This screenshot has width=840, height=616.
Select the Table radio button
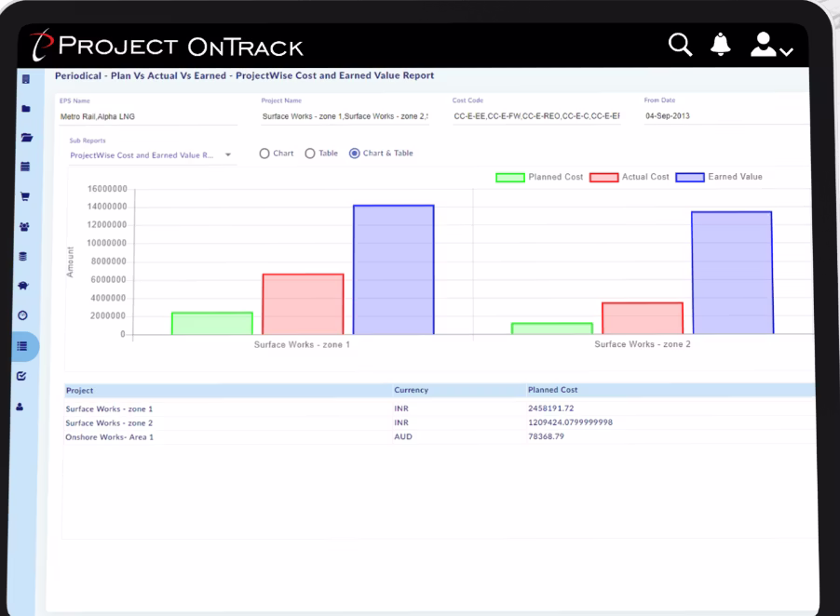(x=308, y=153)
